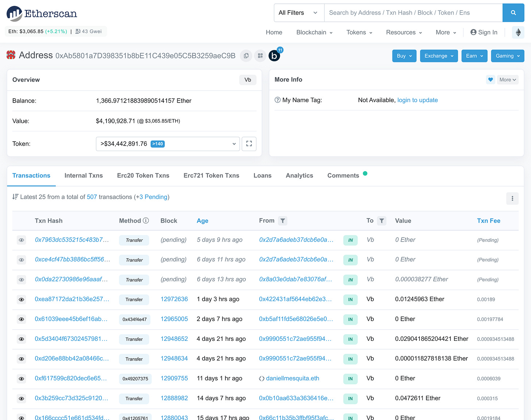Open the 507 total transactions link

coord(92,197)
